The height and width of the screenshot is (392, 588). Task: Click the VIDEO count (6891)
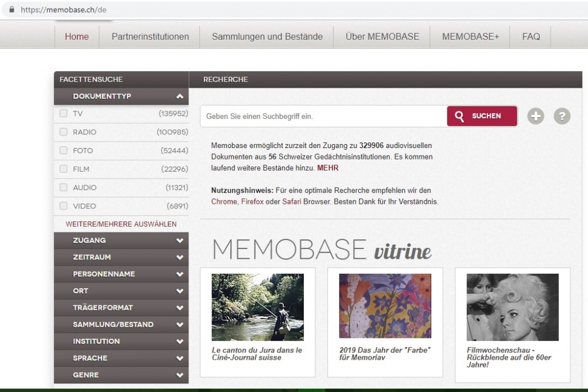pyautogui.click(x=177, y=206)
